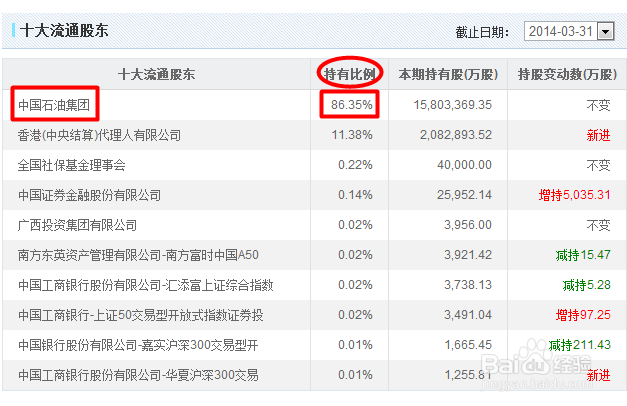Select shareholder 中国工商银行股份有限公司-汇添富上证综合指数
Screen dimensions: 627x406
point(146,285)
